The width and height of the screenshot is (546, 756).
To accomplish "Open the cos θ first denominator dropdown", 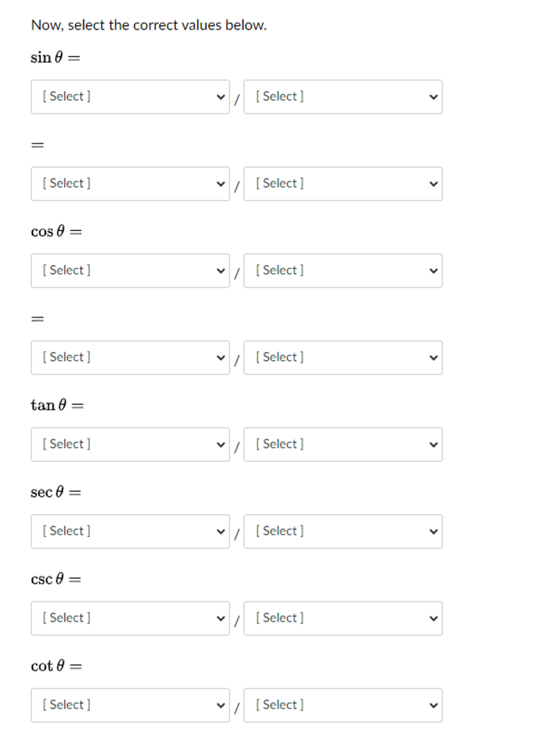I will click(343, 271).
